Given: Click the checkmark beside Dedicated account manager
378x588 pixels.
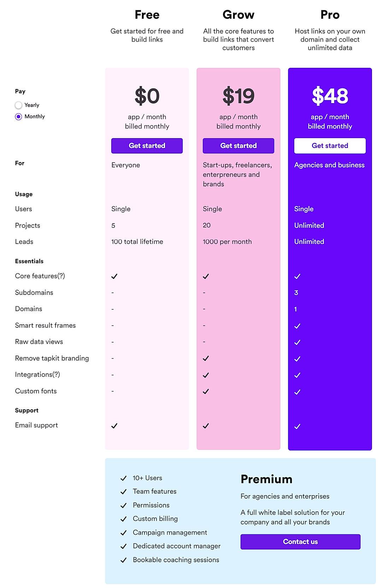Looking at the screenshot, I should (x=123, y=546).
